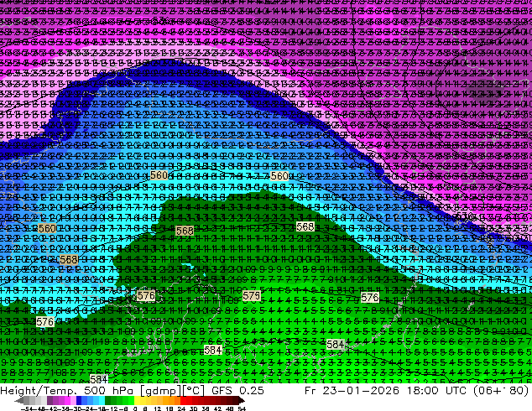This screenshot has width=532, height=411.
Task: Click the cyan legend segment near -18
Action: [102, 401]
